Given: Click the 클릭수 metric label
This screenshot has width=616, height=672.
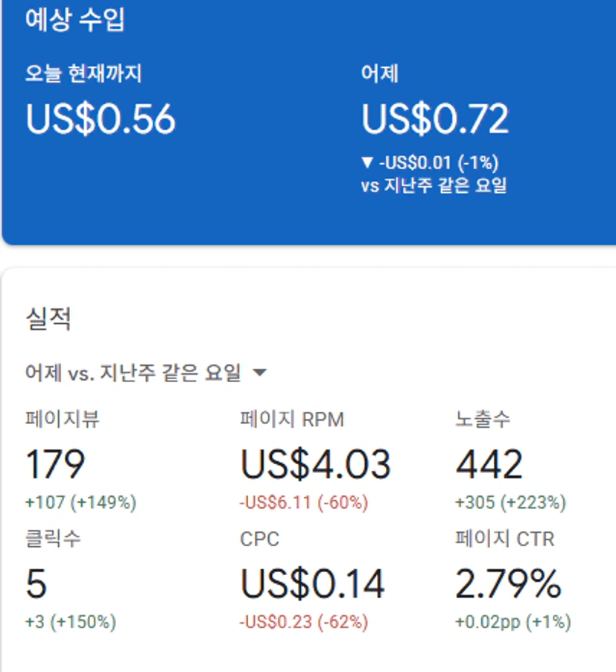Looking at the screenshot, I should [53, 539].
